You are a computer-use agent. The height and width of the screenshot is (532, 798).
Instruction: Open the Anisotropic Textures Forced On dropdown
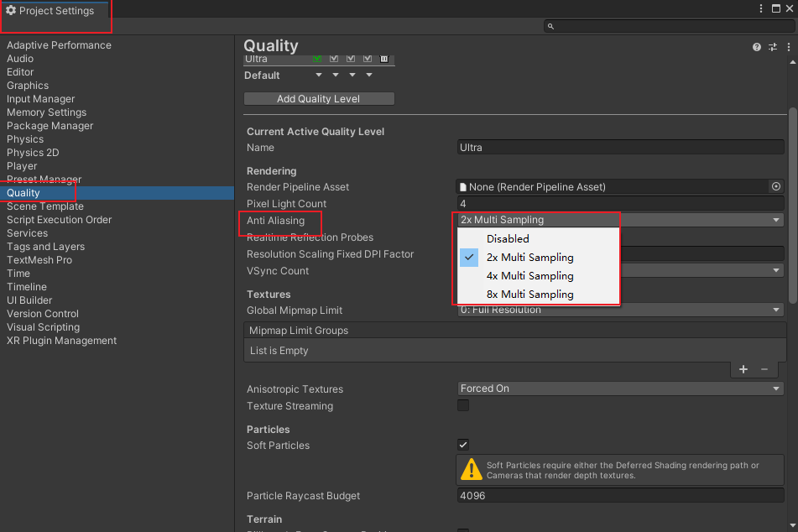point(620,389)
